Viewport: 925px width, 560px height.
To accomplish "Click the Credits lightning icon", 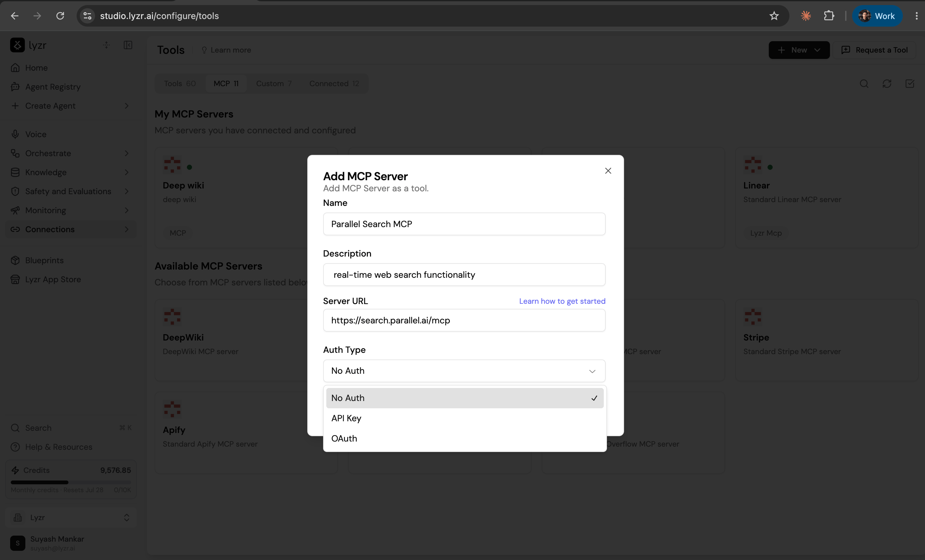I will click(15, 470).
